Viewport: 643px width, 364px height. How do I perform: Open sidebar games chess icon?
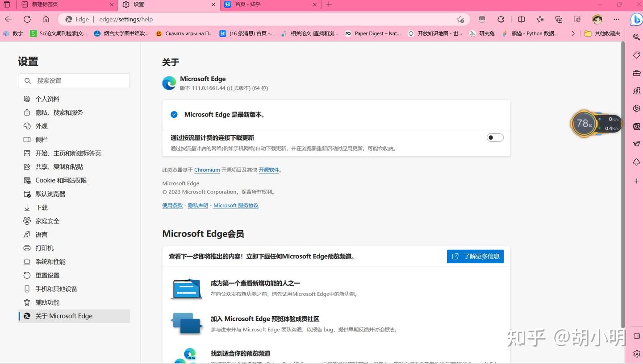tap(637, 91)
